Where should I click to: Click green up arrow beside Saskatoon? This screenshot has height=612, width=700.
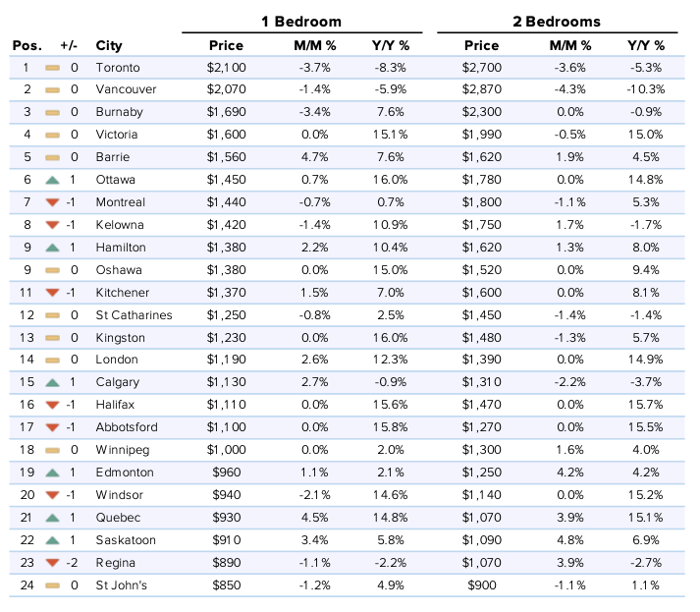(x=52, y=540)
